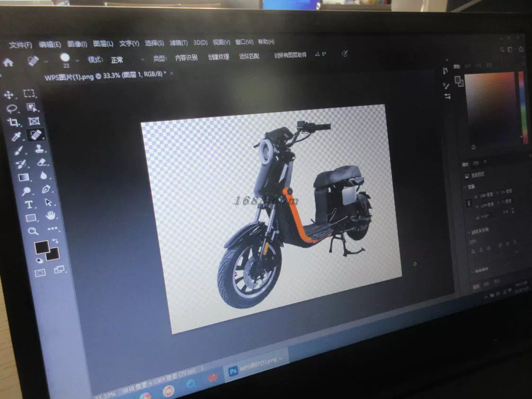Select the Spot Healing Brush tool
The width and height of the screenshot is (532, 399).
36,135
